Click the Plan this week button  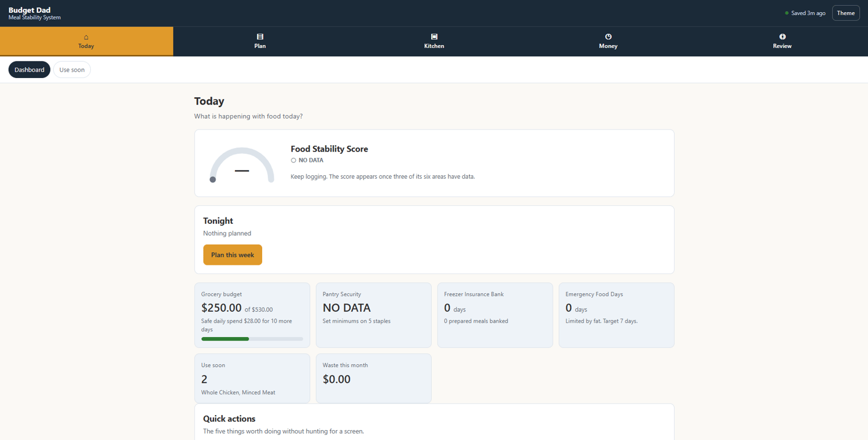click(x=233, y=255)
